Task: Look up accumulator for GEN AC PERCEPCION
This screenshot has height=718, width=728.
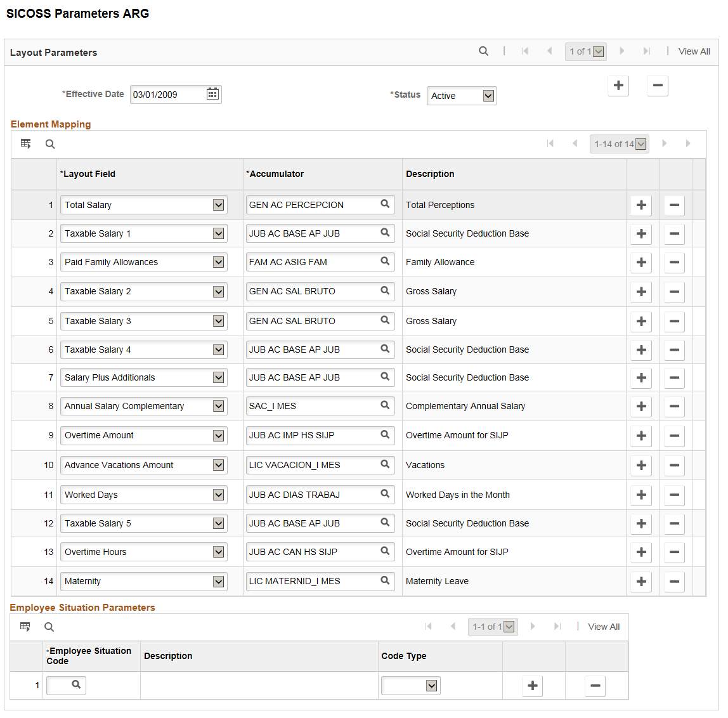Action: pyautogui.click(x=385, y=204)
